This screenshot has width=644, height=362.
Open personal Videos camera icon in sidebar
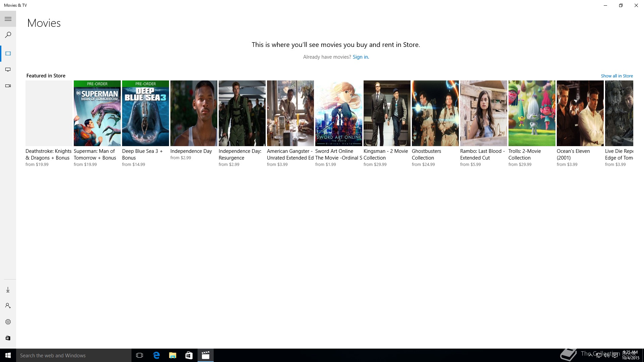click(8, 86)
